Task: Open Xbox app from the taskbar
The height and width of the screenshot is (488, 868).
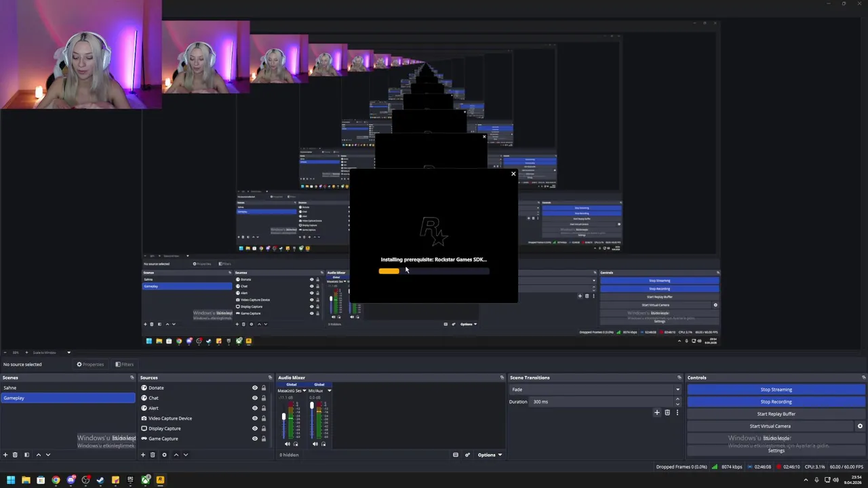Action: click(x=145, y=480)
